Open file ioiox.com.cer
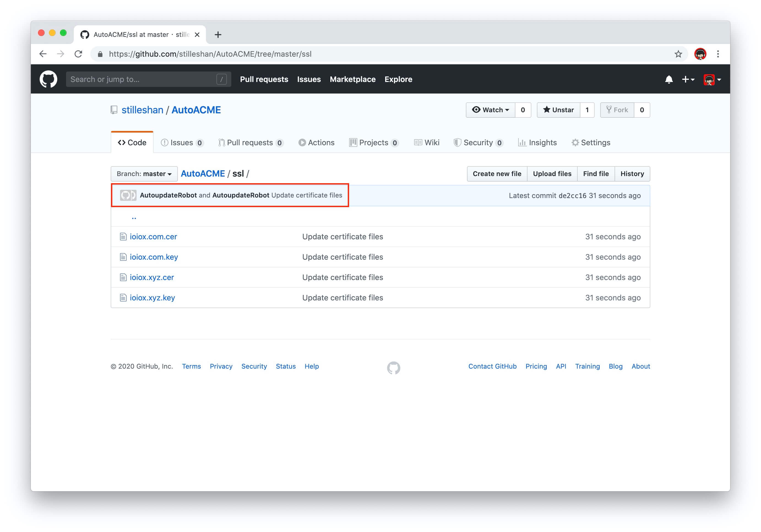Image resolution: width=761 pixels, height=532 pixels. point(153,237)
